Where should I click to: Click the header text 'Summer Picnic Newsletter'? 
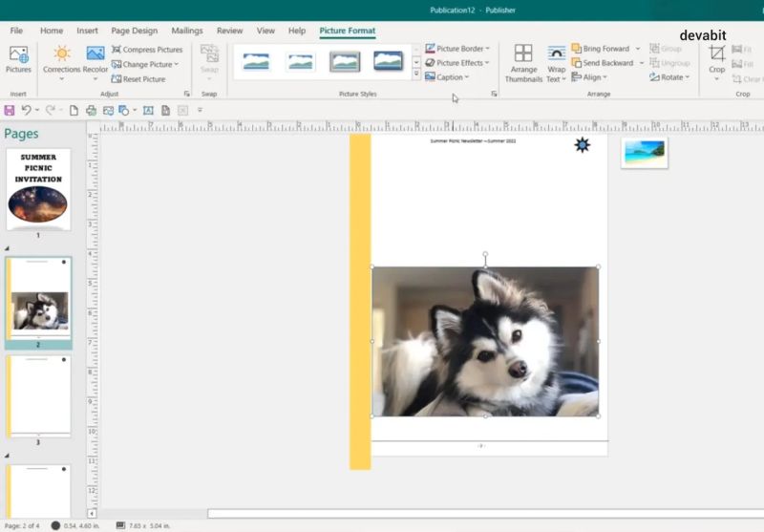point(456,141)
